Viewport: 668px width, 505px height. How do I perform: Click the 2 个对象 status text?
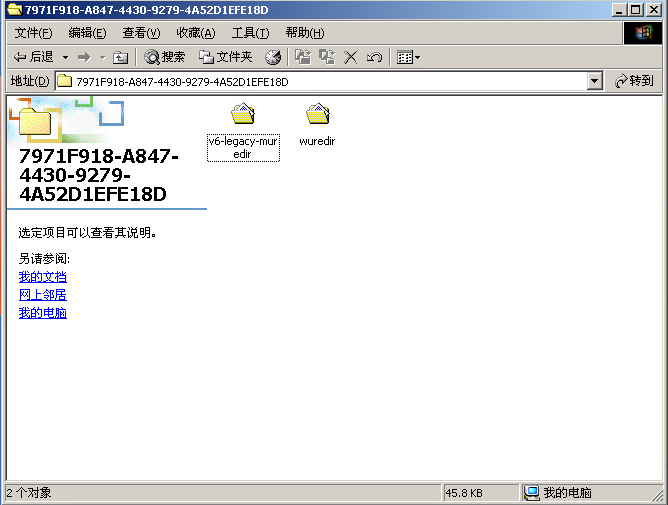coord(29,493)
